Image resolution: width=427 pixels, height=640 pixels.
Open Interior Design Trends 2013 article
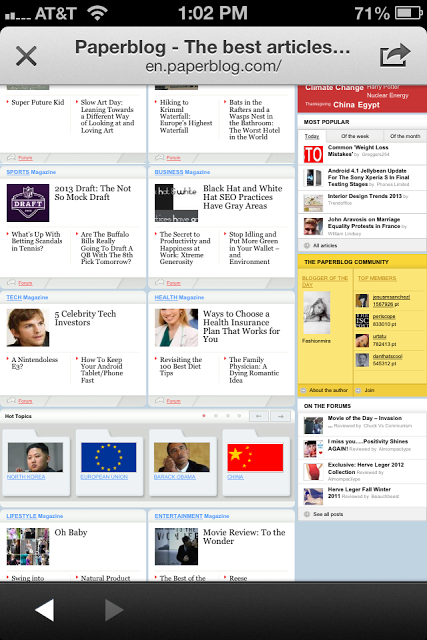point(365,196)
